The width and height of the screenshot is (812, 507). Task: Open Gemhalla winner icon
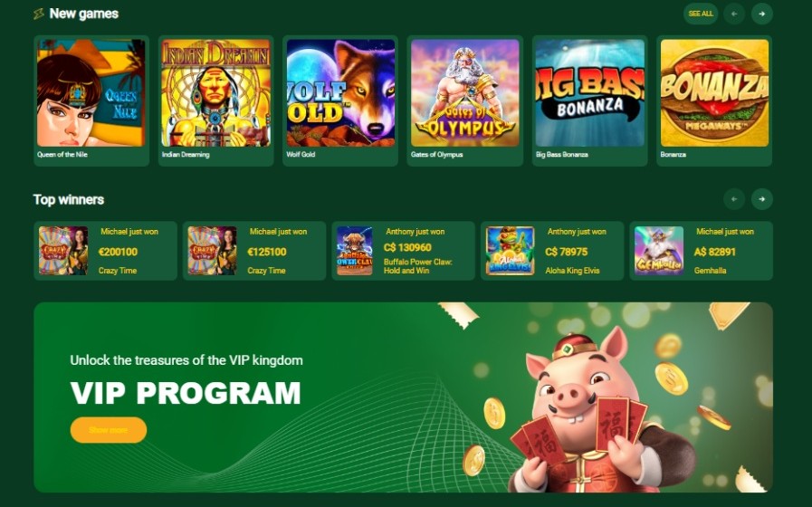659,251
